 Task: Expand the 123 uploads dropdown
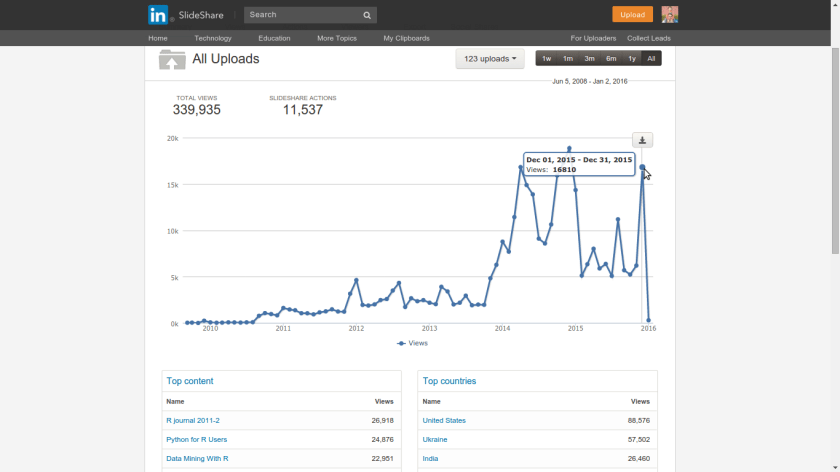pos(490,59)
